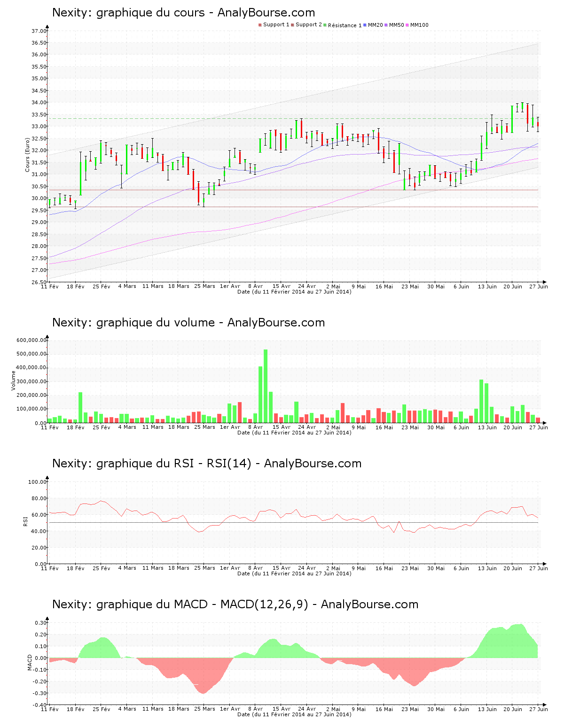Screen dimensions: 564x728
Task: Click the Support 2 legend swatch
Action: (x=292, y=25)
